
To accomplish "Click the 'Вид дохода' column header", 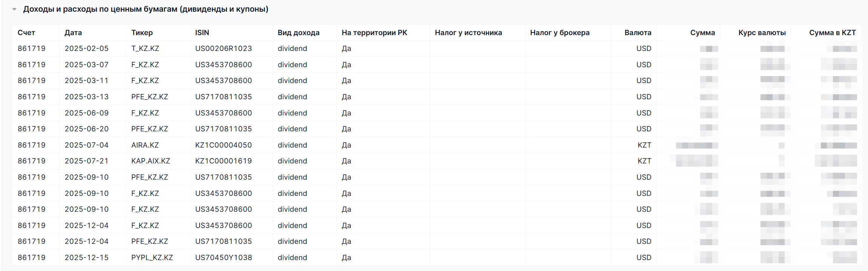I will pos(298,32).
